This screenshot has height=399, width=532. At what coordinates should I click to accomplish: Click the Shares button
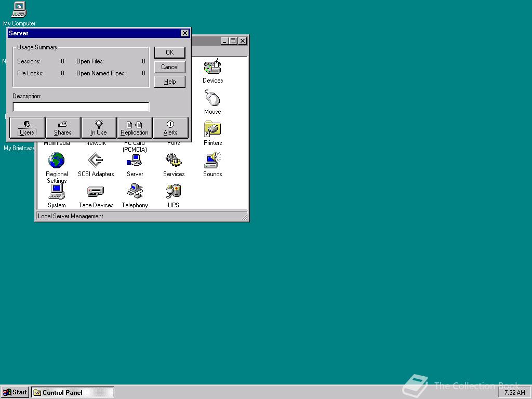pos(63,128)
